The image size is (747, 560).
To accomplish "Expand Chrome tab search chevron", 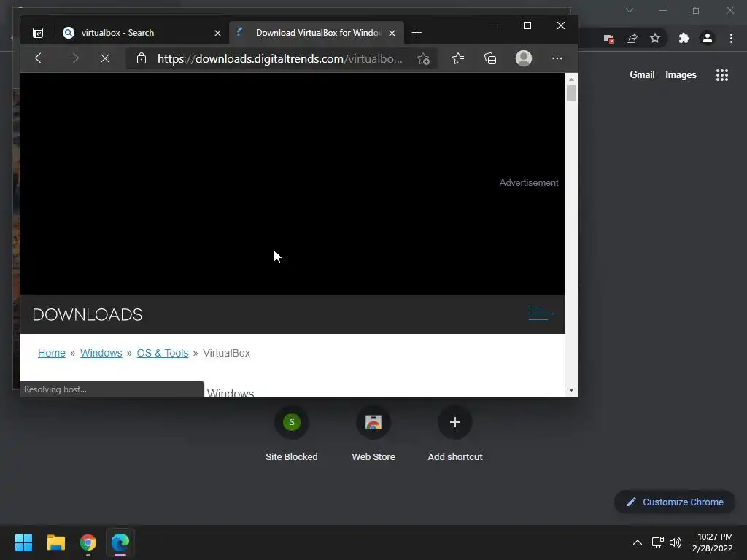I will (630, 10).
